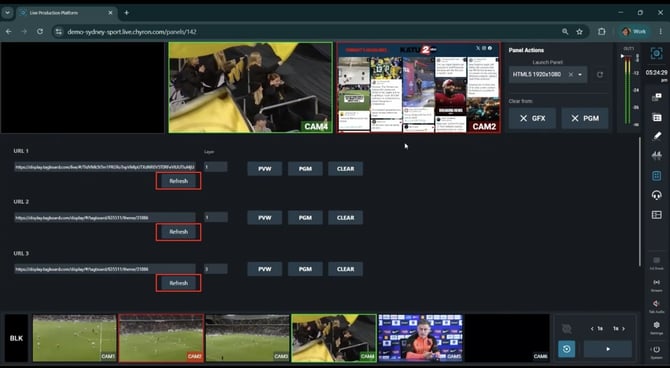Open the browser three-dot menu

660,32
